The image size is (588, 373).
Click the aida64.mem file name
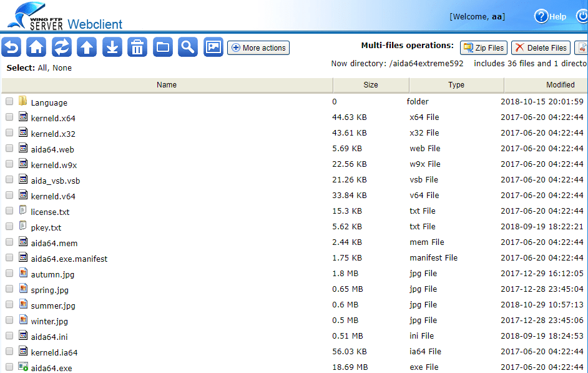point(54,243)
